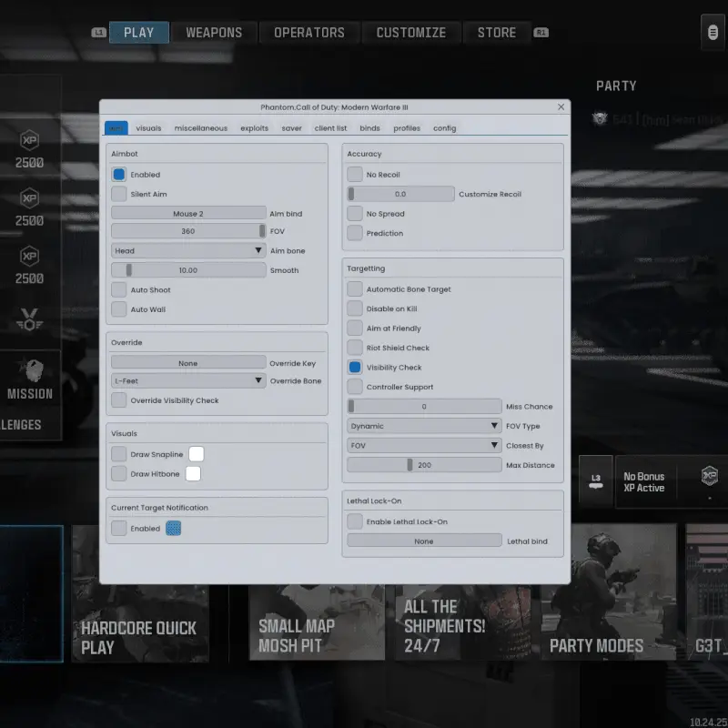Click the FOV slider set to 360
Image resolution: width=728 pixels, height=728 pixels.
[188, 231]
